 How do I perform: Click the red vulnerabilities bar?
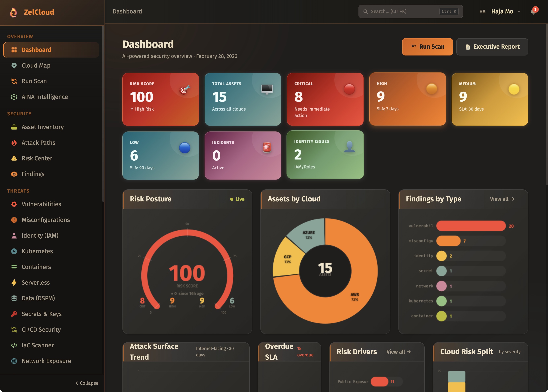(x=471, y=226)
